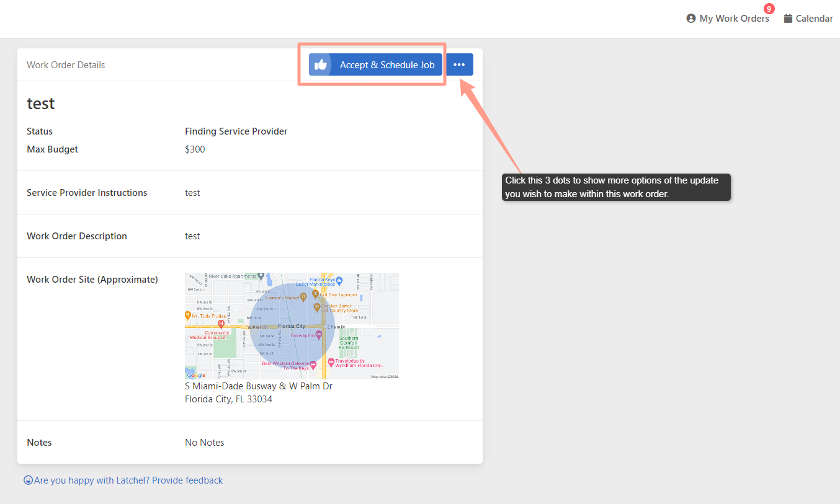The width and height of the screenshot is (840, 504).
Task: Click the Community Medical Group hospital marker
Action: [x=221, y=324]
